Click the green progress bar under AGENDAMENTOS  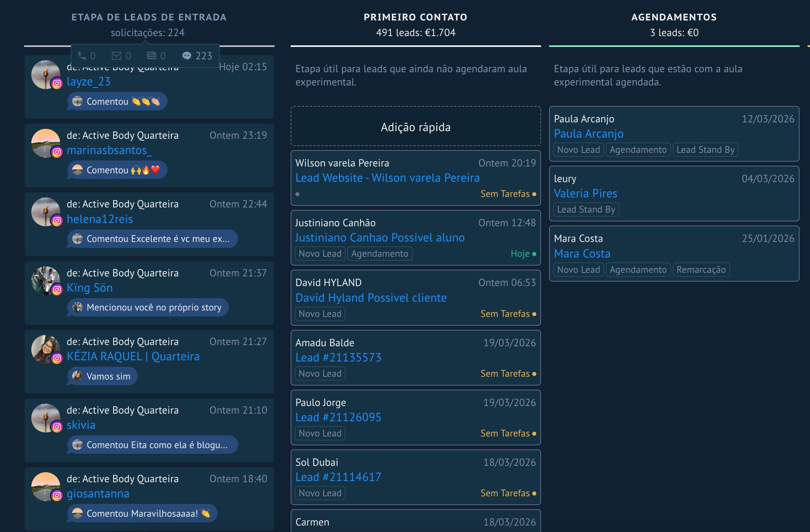click(673, 46)
